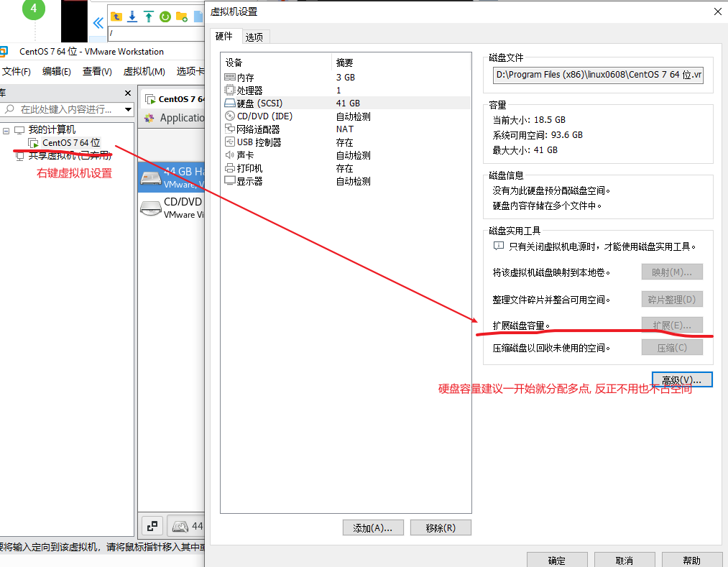The image size is (728, 567).
Task: Click the 扩展(E)... button
Action: tap(672, 325)
